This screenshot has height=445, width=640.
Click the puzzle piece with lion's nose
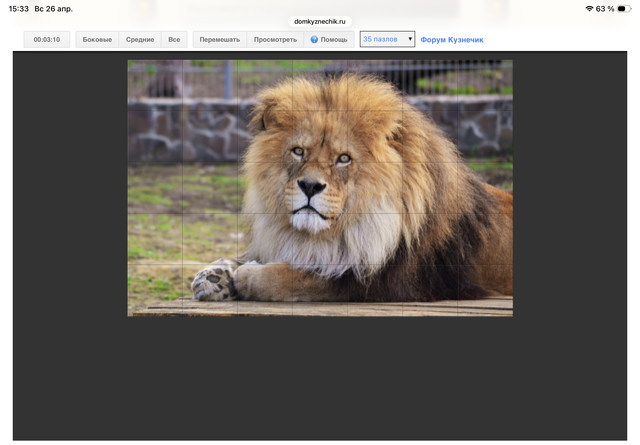[312, 187]
